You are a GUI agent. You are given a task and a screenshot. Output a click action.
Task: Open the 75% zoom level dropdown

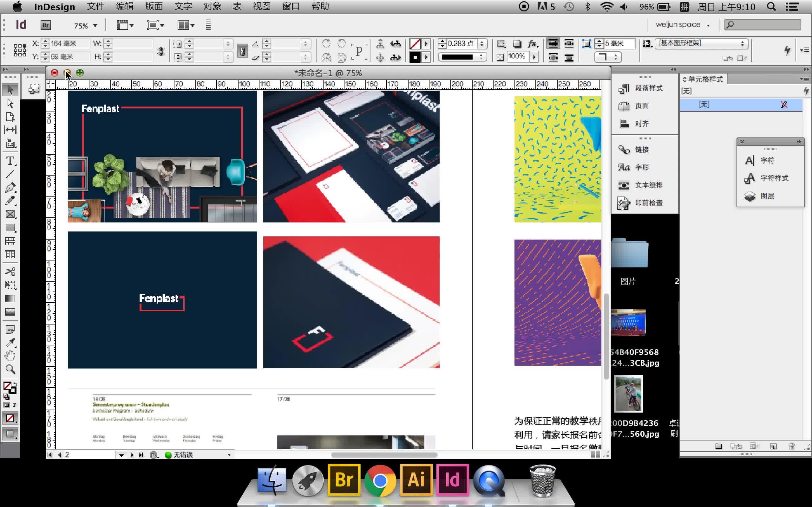click(95, 25)
